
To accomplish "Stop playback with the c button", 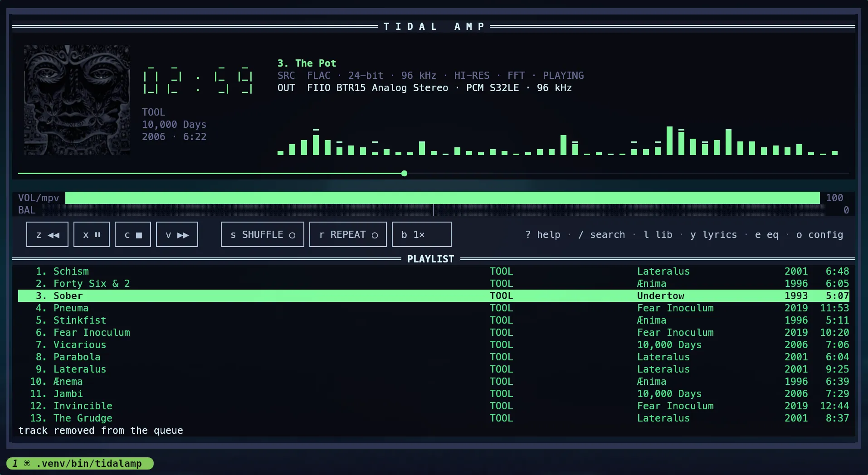I will [133, 234].
